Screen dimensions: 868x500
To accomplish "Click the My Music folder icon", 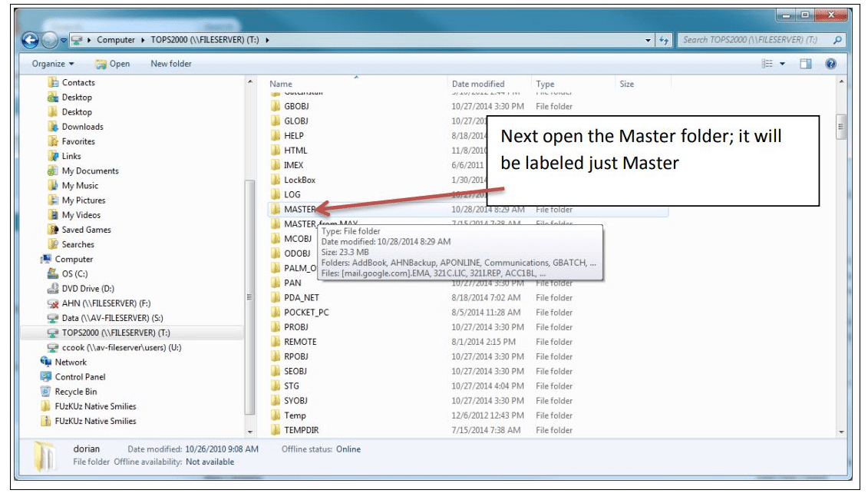I will (53, 185).
